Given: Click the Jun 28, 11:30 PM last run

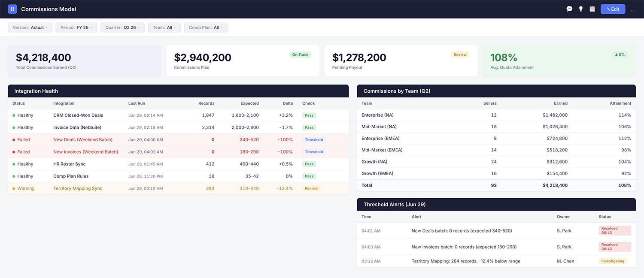Looking at the screenshot, I should coord(146,176).
